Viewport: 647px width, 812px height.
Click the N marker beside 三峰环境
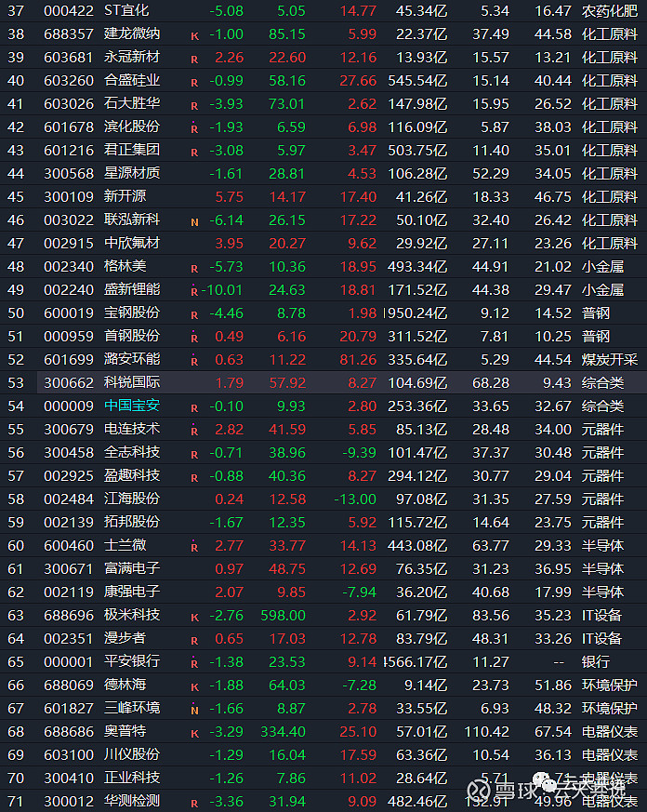click(x=194, y=710)
